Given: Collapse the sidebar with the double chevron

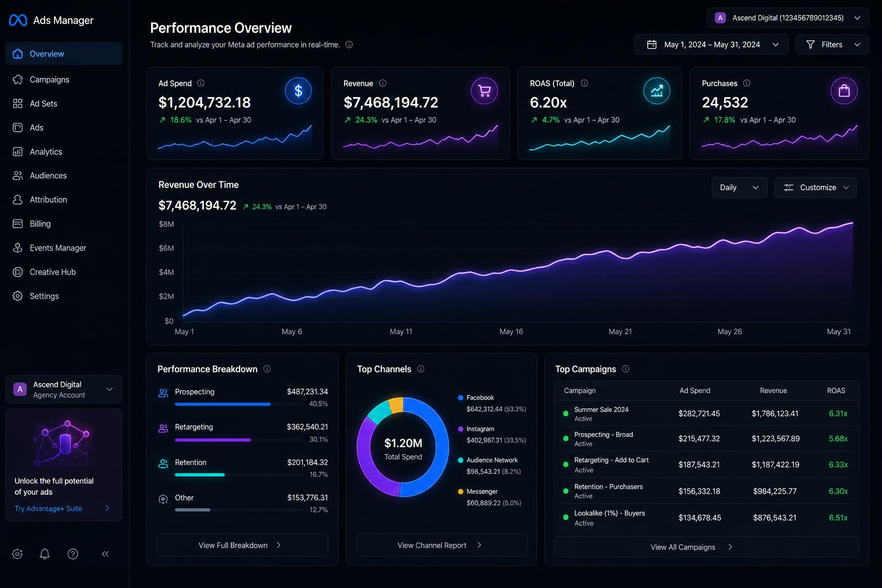Looking at the screenshot, I should 105,554.
